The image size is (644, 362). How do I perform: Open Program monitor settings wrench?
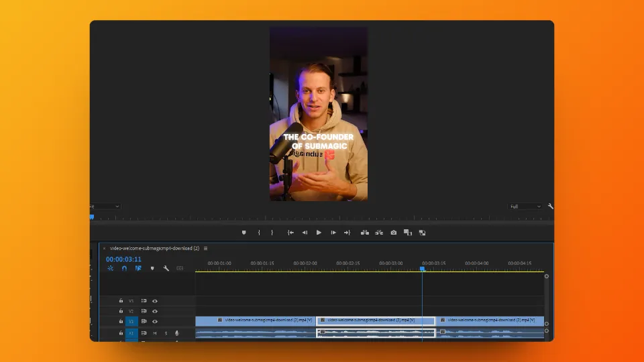pos(550,206)
